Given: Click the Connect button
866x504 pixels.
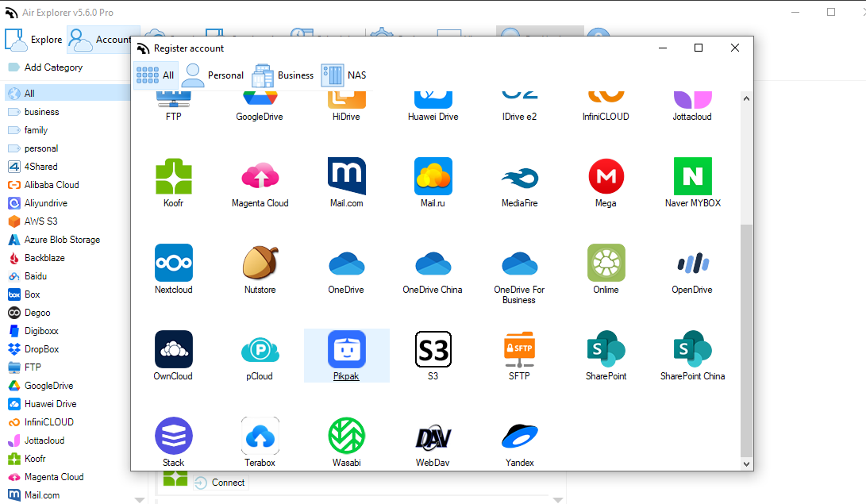Looking at the screenshot, I should [x=220, y=482].
